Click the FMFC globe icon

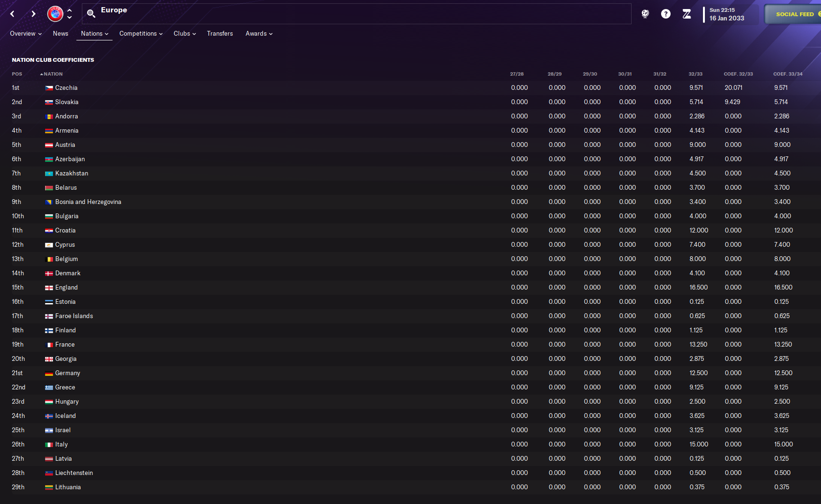(x=645, y=14)
